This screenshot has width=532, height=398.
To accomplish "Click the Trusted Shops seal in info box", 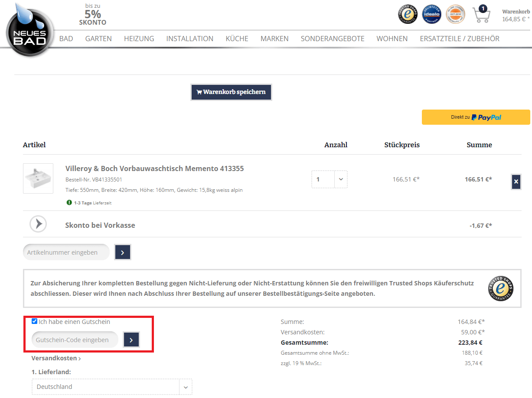I will pyautogui.click(x=501, y=288).
